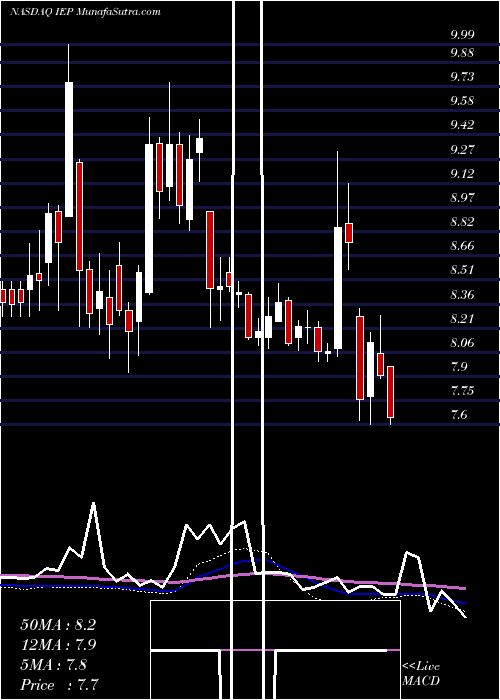This screenshot has width=500, height=700.
Task: Click the 8.21 price axis label
Action: pos(462,319)
